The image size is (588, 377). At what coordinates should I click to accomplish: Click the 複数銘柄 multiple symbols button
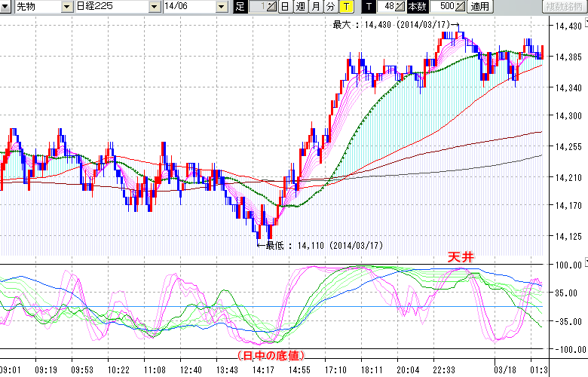(x=564, y=7)
